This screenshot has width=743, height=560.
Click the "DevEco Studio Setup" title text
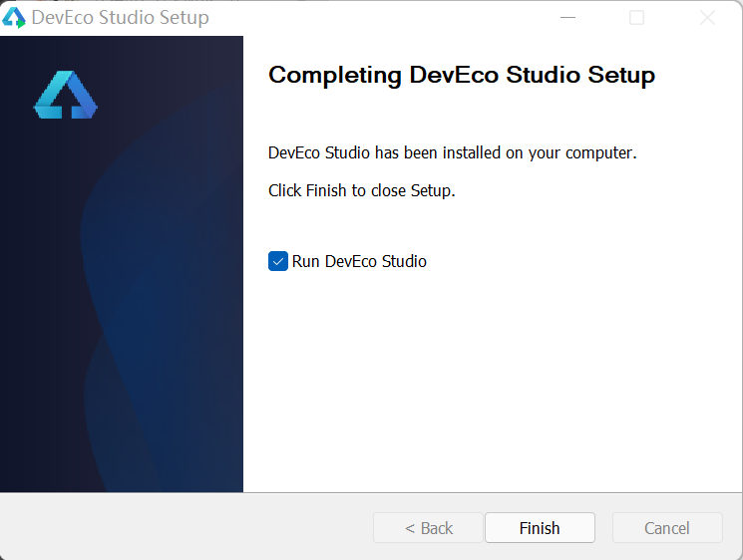121,18
